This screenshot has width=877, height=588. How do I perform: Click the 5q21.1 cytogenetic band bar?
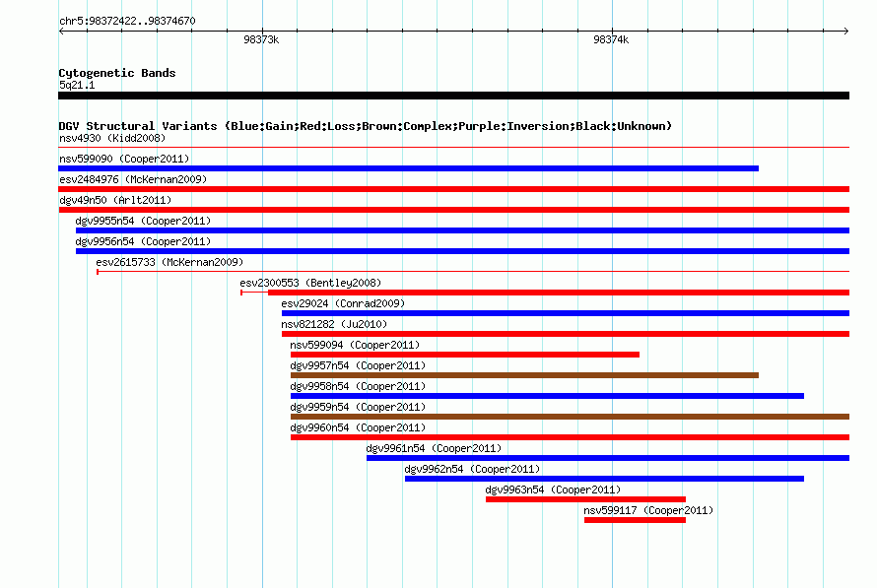point(453,96)
